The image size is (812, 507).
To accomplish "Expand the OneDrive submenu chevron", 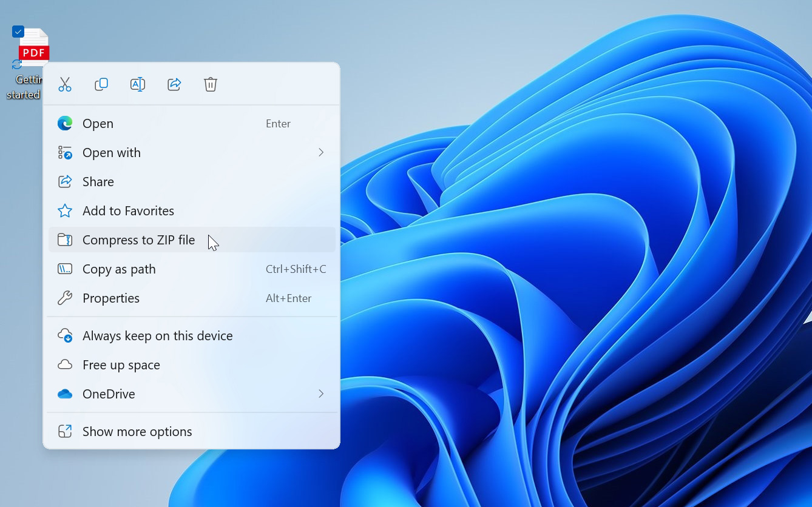I will pos(321,394).
